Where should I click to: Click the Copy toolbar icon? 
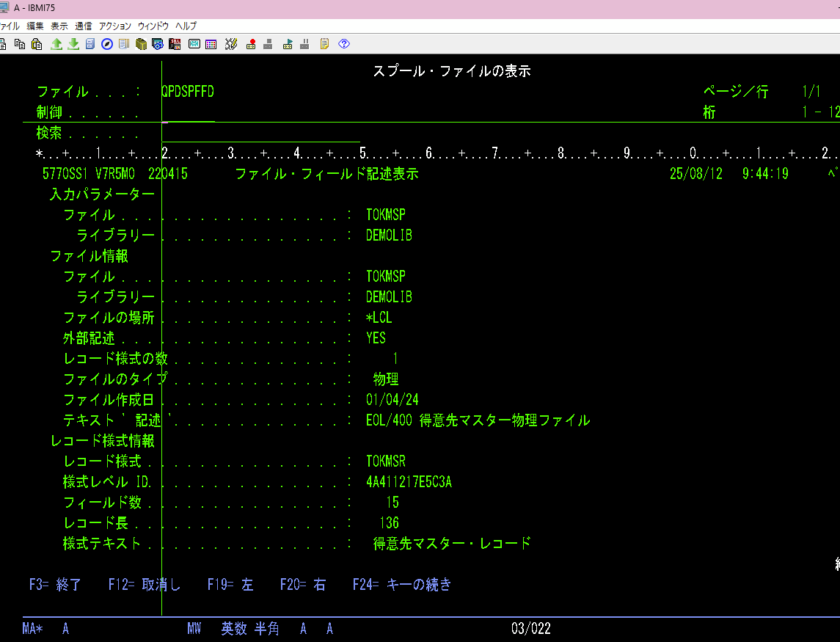[x=20, y=44]
